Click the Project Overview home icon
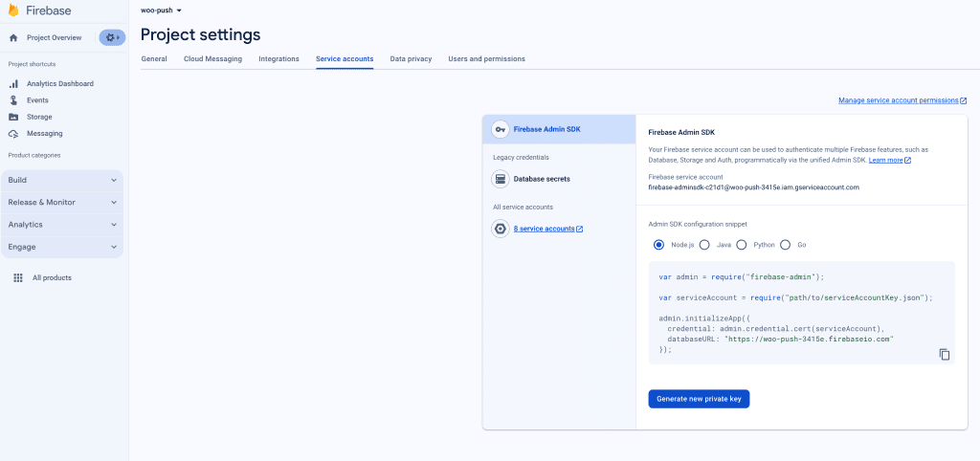The image size is (980, 461). pos(13,38)
